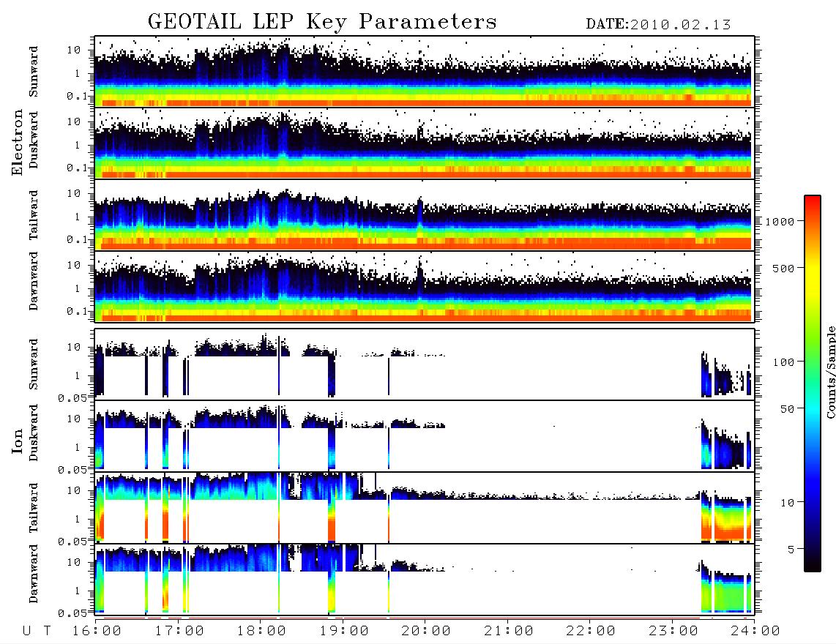Click the 16:00 time tick label
Image resolution: width=836 pixels, height=644 pixels.
(97, 631)
